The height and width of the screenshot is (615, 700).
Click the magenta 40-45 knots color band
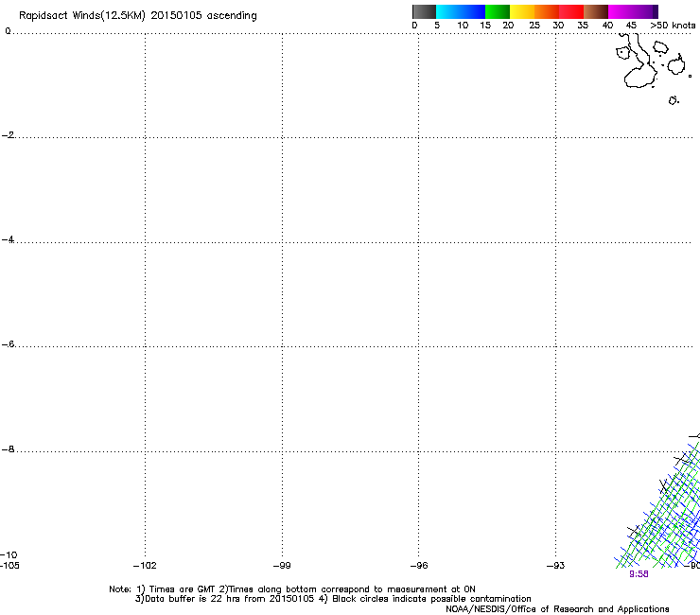click(621, 11)
